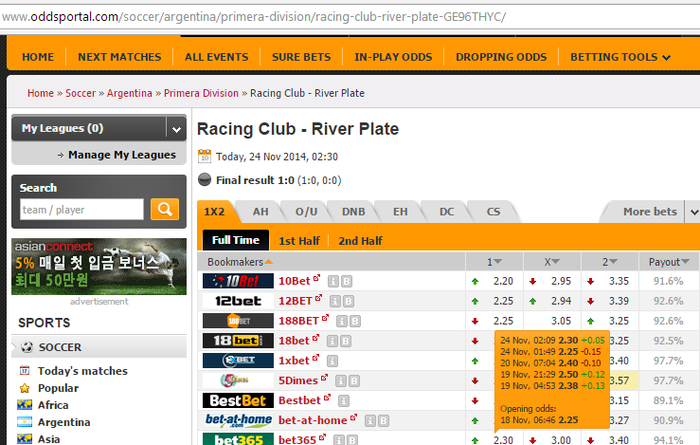This screenshot has width=700, height=445.
Task: Sort by column X odds
Action: (x=552, y=262)
